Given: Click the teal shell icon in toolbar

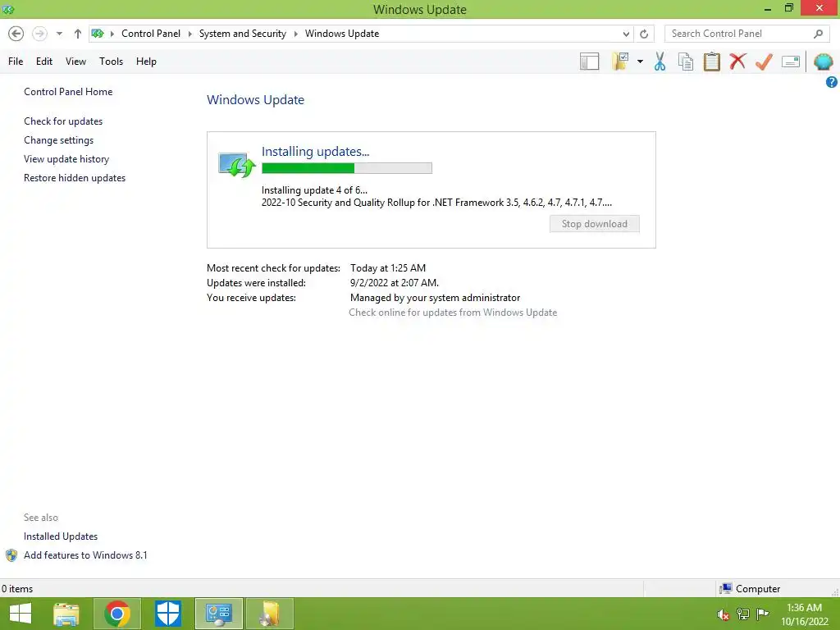Looking at the screenshot, I should (x=823, y=62).
